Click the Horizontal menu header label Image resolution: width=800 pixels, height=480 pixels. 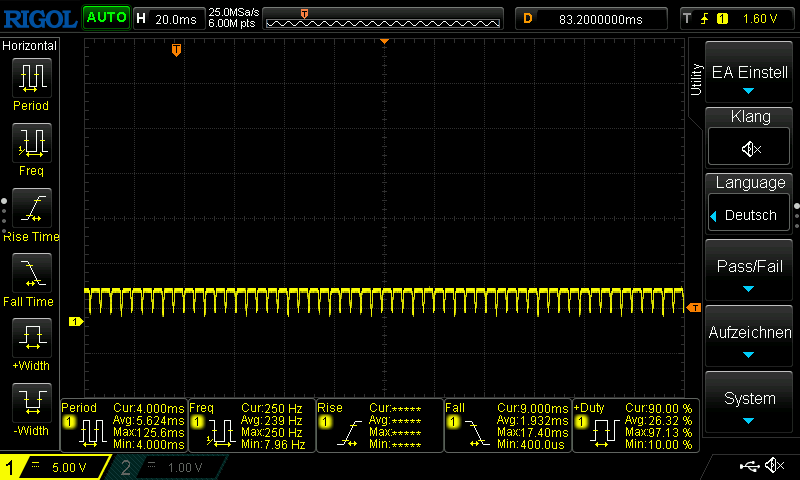(30, 46)
